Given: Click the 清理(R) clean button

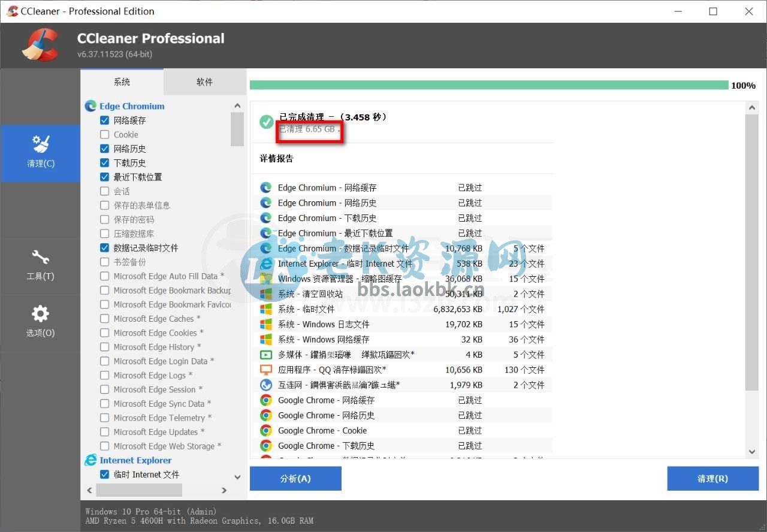Looking at the screenshot, I should tap(712, 479).
